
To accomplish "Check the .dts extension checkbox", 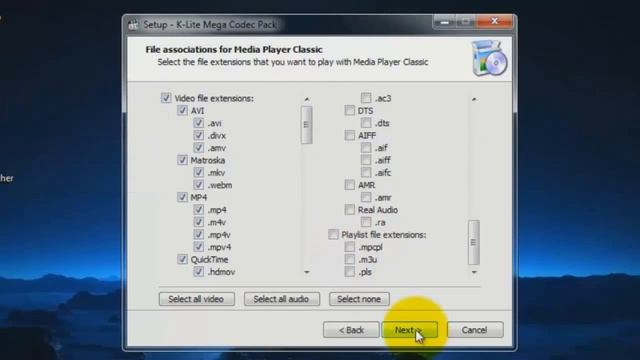I will (x=366, y=123).
